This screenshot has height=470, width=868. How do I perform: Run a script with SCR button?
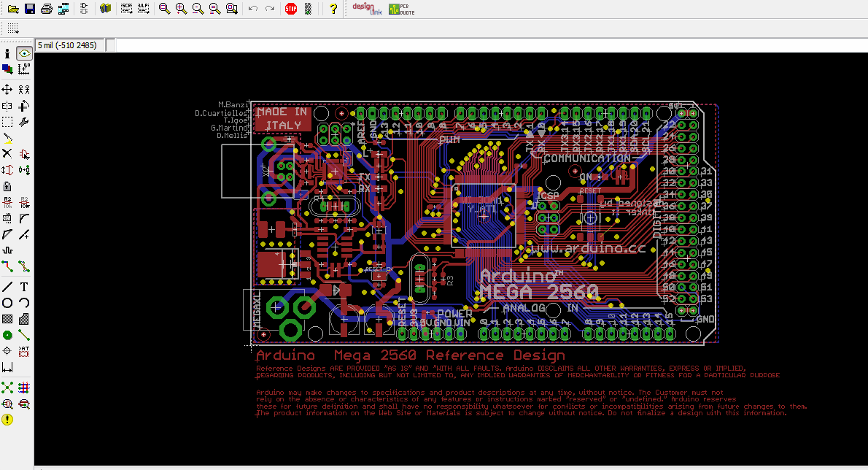(127, 9)
